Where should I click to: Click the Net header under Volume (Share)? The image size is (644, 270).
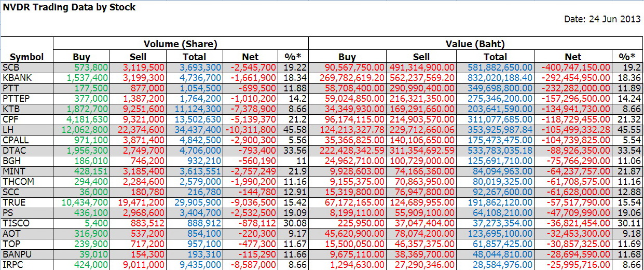coord(250,57)
